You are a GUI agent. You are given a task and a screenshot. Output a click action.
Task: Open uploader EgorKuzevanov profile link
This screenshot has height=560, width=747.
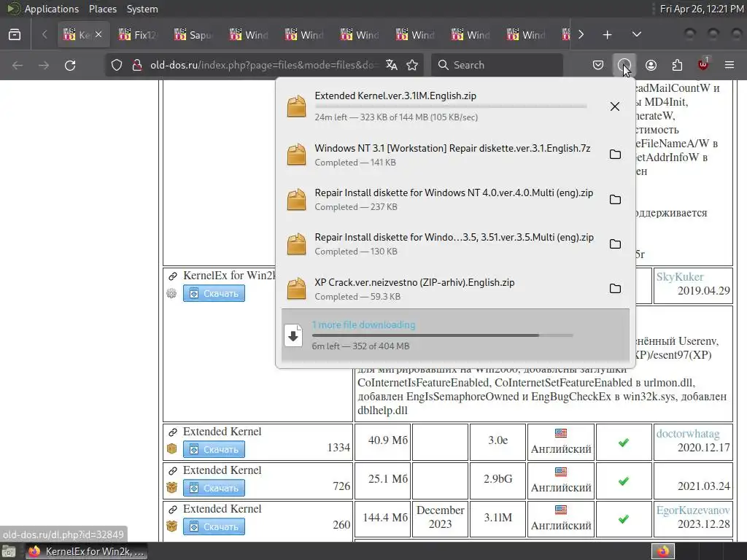click(693, 510)
